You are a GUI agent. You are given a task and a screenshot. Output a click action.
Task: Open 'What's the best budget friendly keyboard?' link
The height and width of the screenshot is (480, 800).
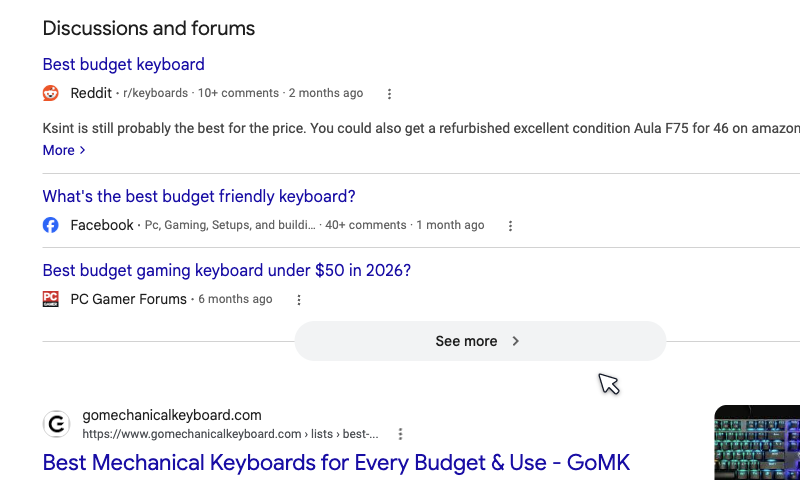click(199, 196)
